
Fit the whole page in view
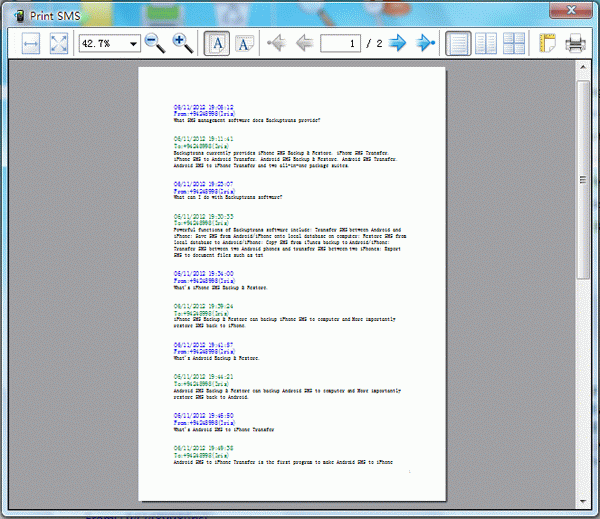(59, 43)
